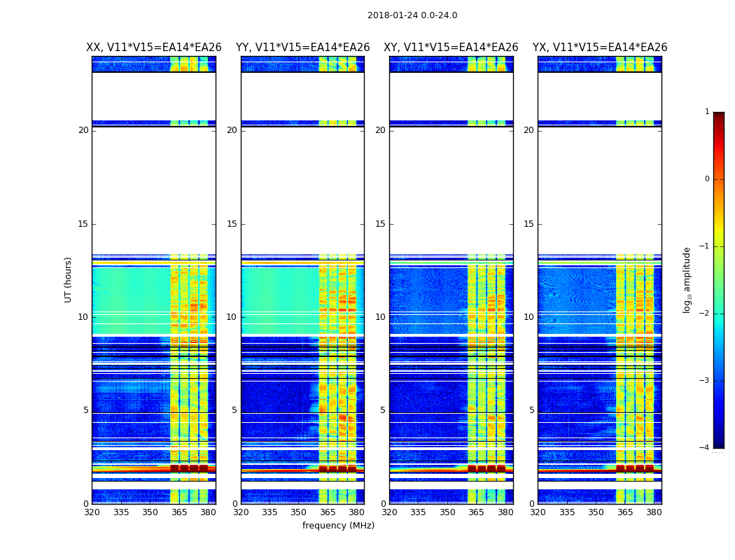Click the green region in YY spectrogram
This screenshot has height=560, width=735.
click(x=280, y=294)
